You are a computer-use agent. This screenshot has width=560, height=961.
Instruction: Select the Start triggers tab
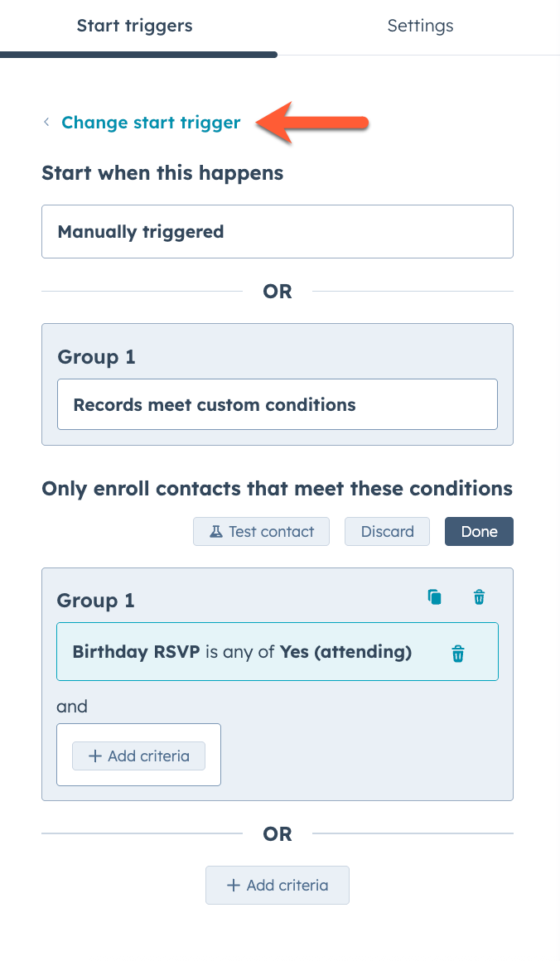click(135, 26)
